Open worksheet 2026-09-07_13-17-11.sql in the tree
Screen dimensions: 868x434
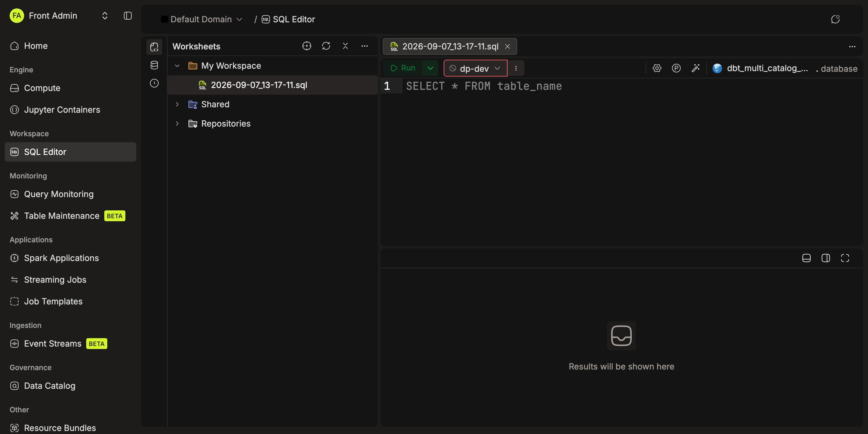click(272, 85)
